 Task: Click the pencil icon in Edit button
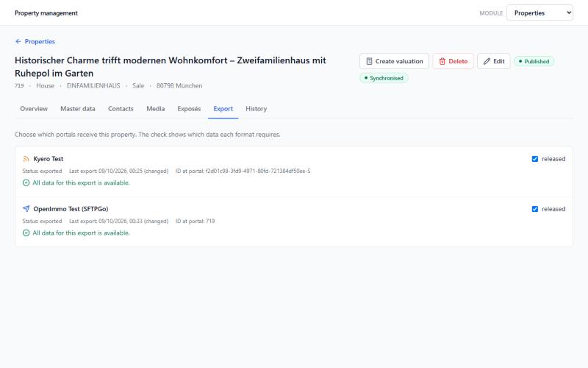pos(487,61)
